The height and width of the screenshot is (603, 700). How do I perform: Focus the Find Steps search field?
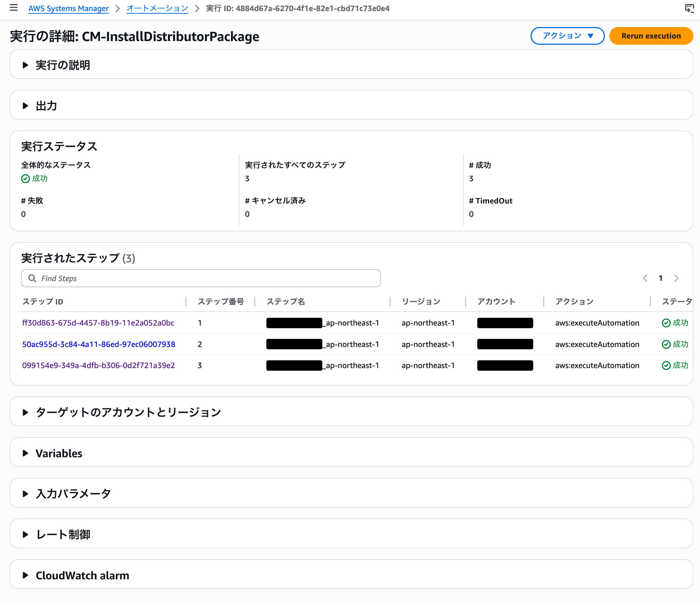pyautogui.click(x=201, y=278)
